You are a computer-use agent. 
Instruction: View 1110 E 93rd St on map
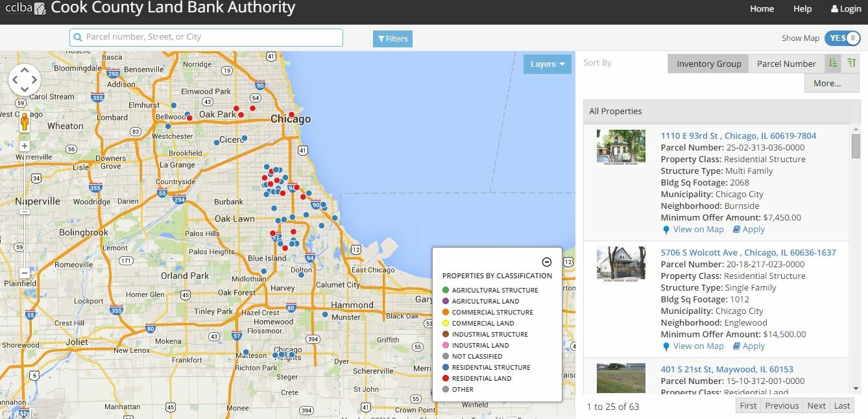coord(698,230)
